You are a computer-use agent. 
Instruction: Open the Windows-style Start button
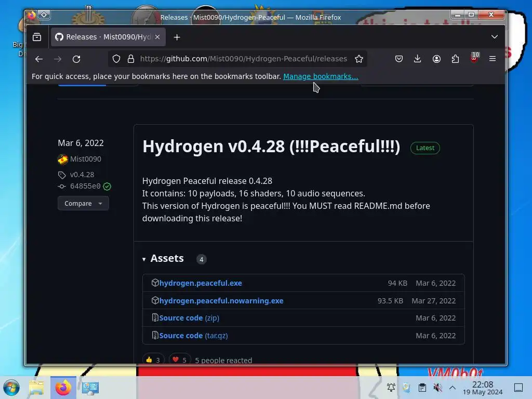11,388
